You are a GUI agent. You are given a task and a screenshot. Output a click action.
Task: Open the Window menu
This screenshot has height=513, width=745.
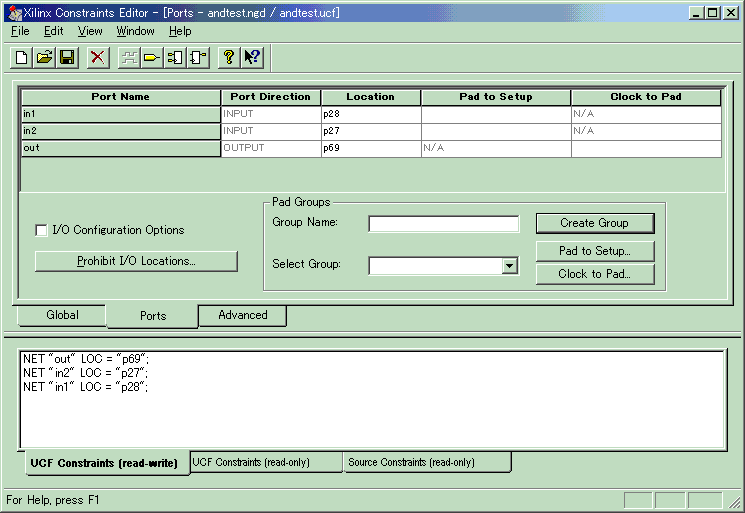click(135, 31)
